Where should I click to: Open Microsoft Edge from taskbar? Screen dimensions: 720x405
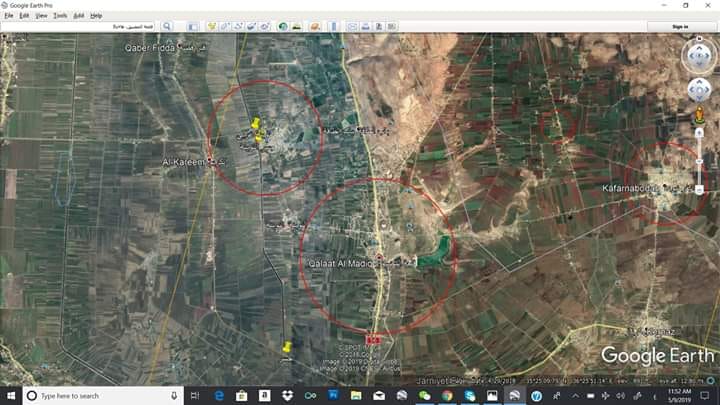[x=219, y=396]
